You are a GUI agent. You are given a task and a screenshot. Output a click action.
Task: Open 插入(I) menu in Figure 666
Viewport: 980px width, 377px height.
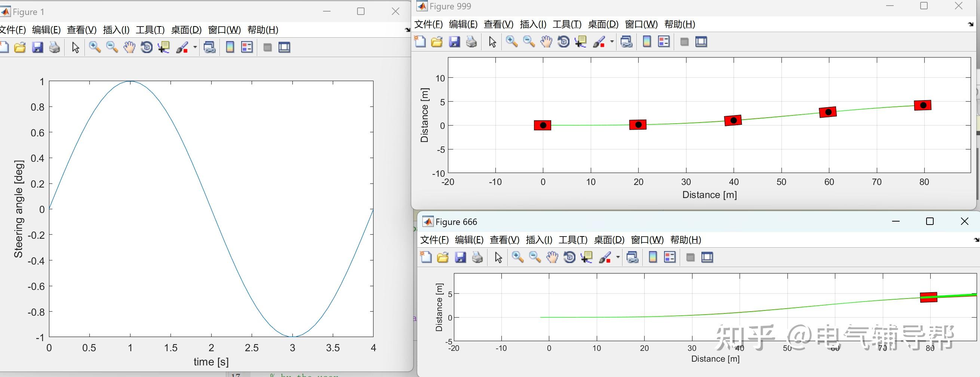[539, 240]
